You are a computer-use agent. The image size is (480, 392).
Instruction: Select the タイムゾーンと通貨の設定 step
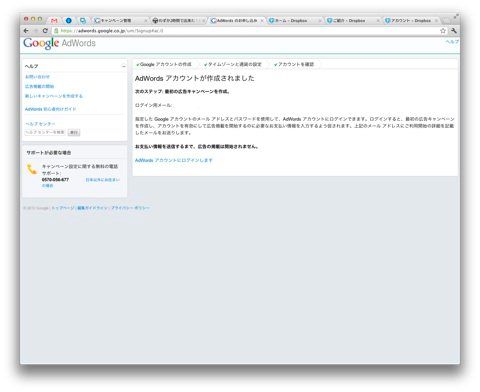point(233,64)
